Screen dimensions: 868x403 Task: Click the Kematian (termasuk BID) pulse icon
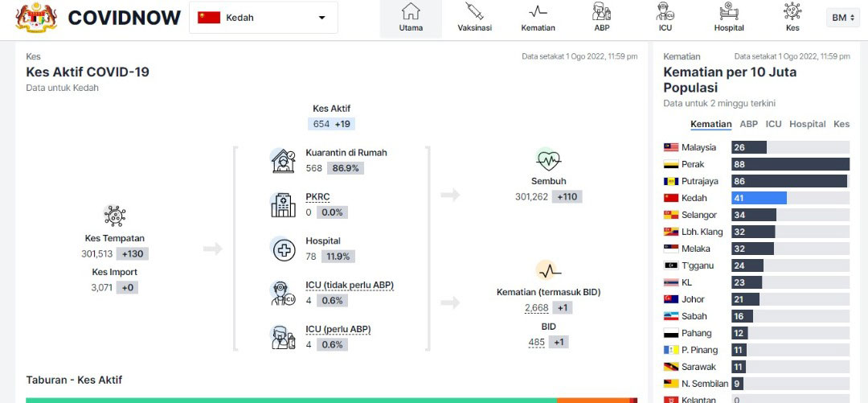(549, 270)
